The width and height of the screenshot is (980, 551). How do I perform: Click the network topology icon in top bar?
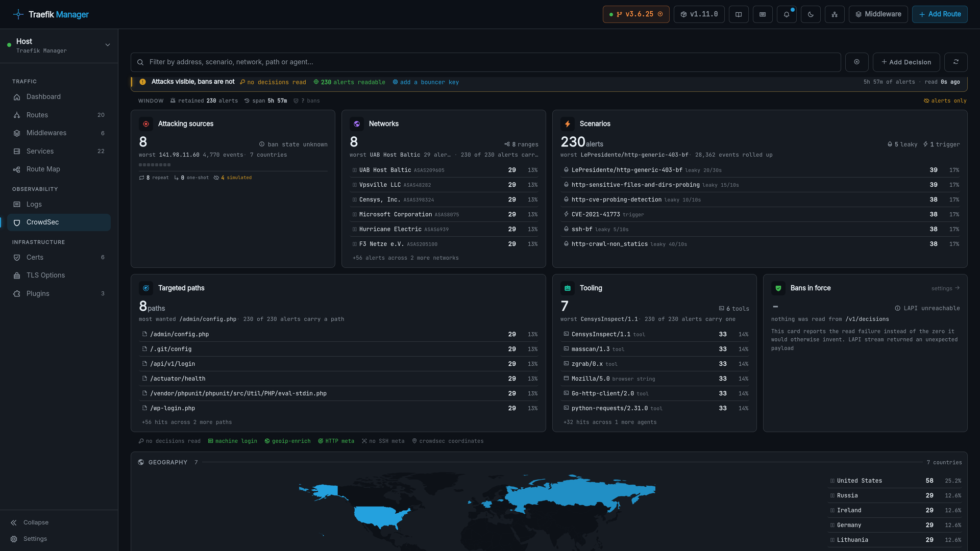pyautogui.click(x=835, y=14)
